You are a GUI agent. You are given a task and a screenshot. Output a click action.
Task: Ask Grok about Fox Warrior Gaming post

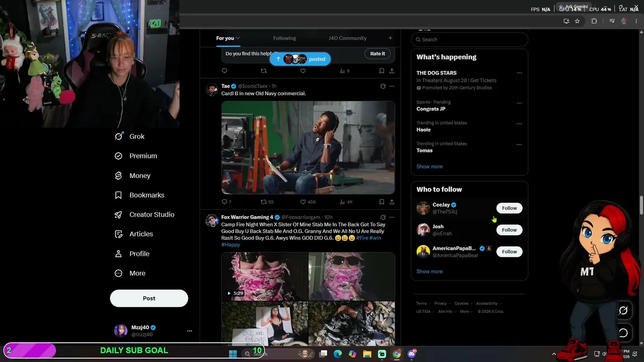click(383, 217)
